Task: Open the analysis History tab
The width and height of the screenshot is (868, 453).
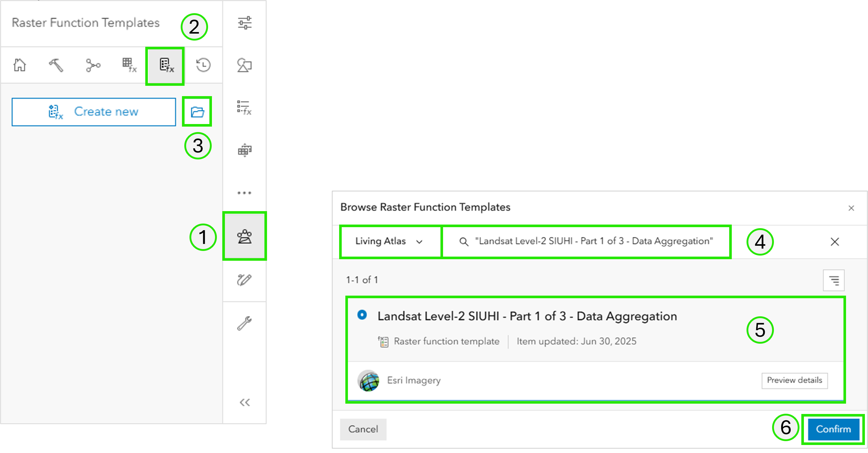Action: (203, 65)
